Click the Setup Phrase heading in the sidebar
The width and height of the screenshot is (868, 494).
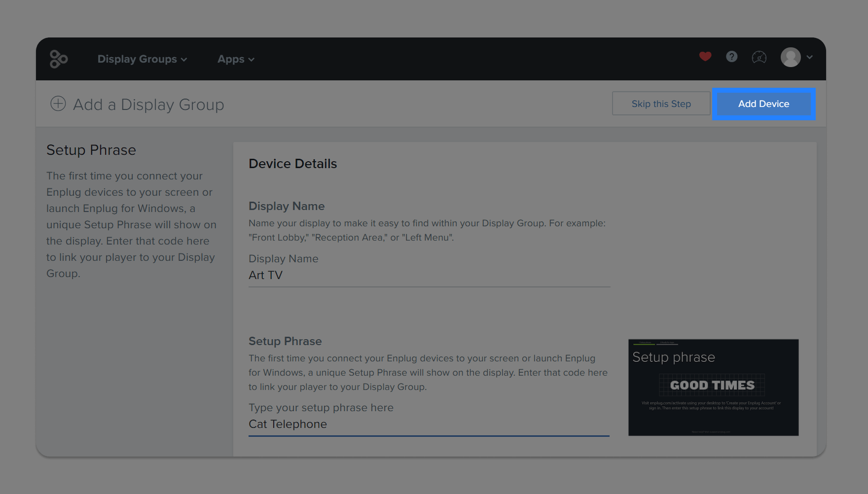tap(91, 150)
